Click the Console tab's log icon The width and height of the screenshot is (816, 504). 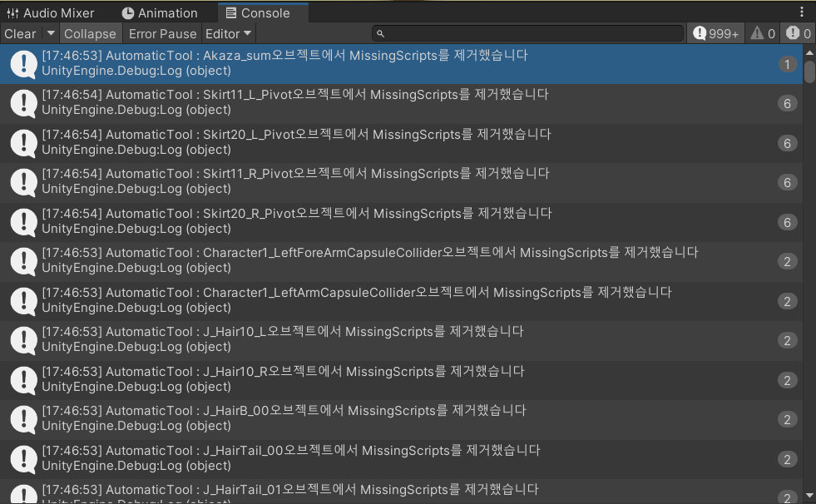click(230, 12)
